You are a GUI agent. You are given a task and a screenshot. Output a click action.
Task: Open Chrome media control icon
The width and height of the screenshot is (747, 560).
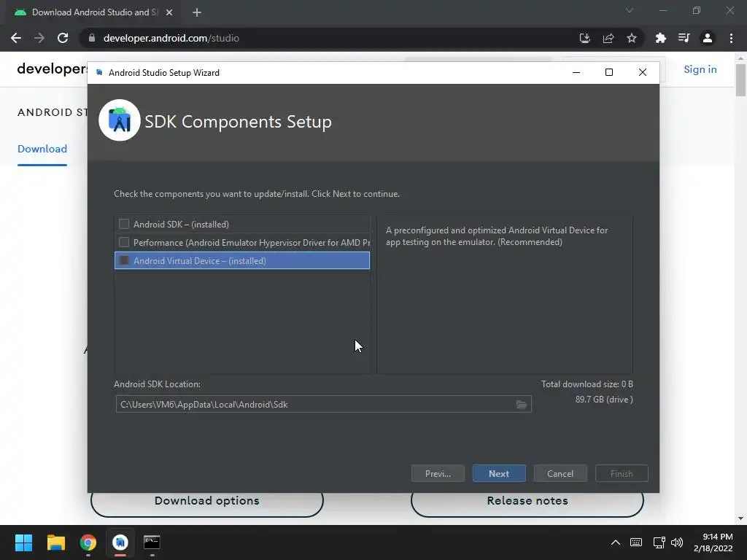coord(684,38)
